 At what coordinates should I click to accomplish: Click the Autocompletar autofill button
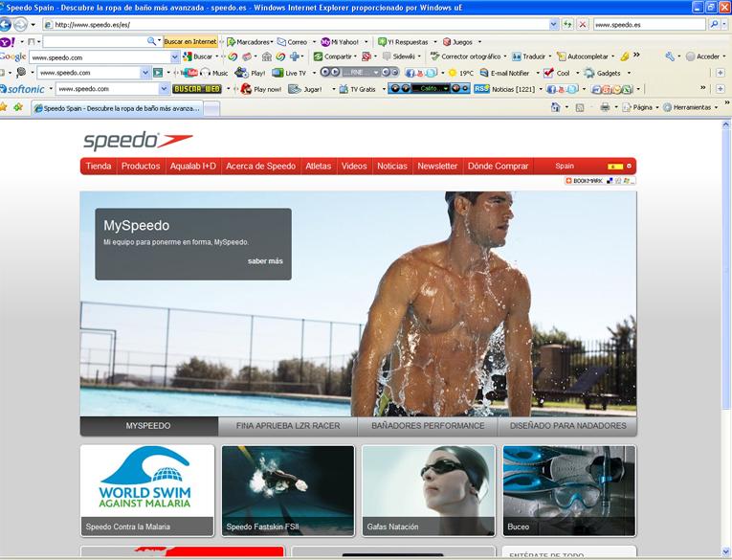[583, 56]
